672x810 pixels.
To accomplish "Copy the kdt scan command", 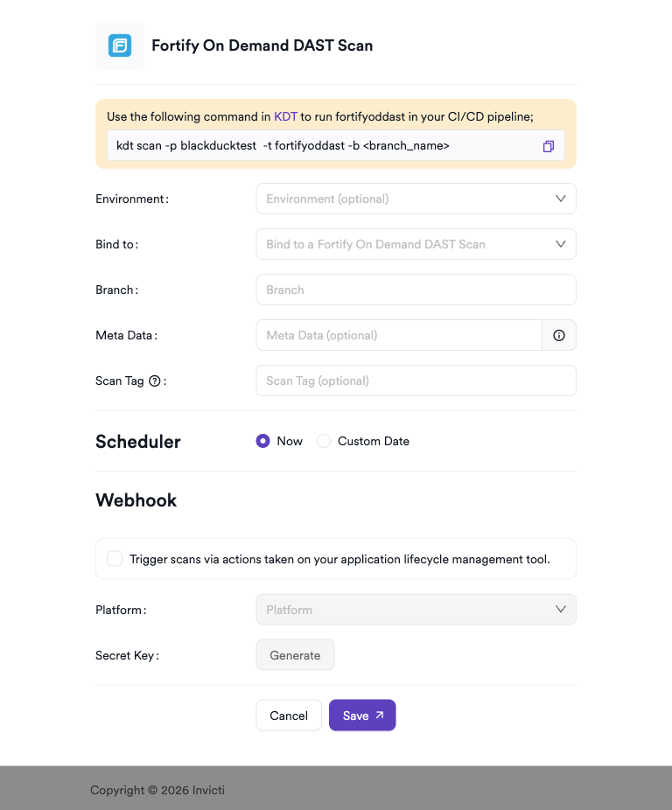I will point(549,146).
